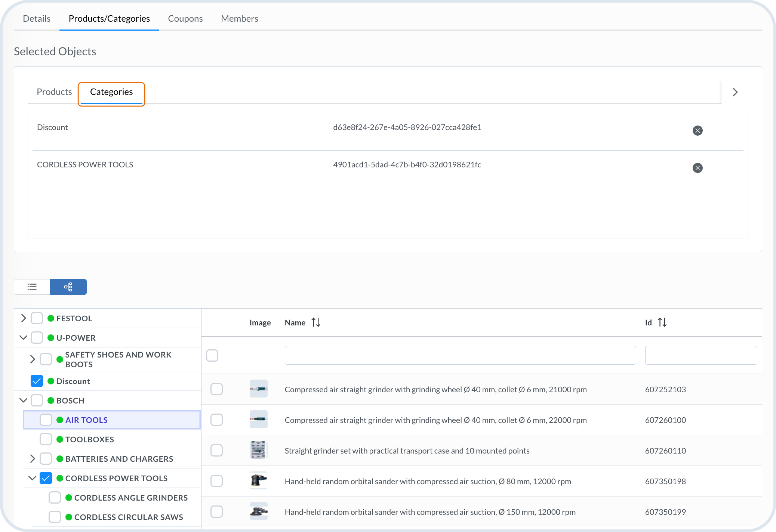Viewport: 776px width, 532px height.
Task: Switch to Products tab in Selected Objects
Action: pyautogui.click(x=54, y=92)
